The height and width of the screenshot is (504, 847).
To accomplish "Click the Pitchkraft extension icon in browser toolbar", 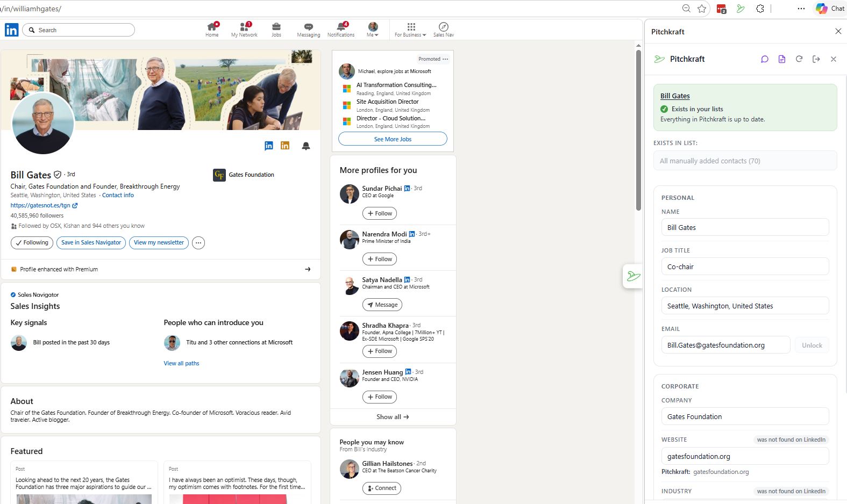I will click(741, 9).
